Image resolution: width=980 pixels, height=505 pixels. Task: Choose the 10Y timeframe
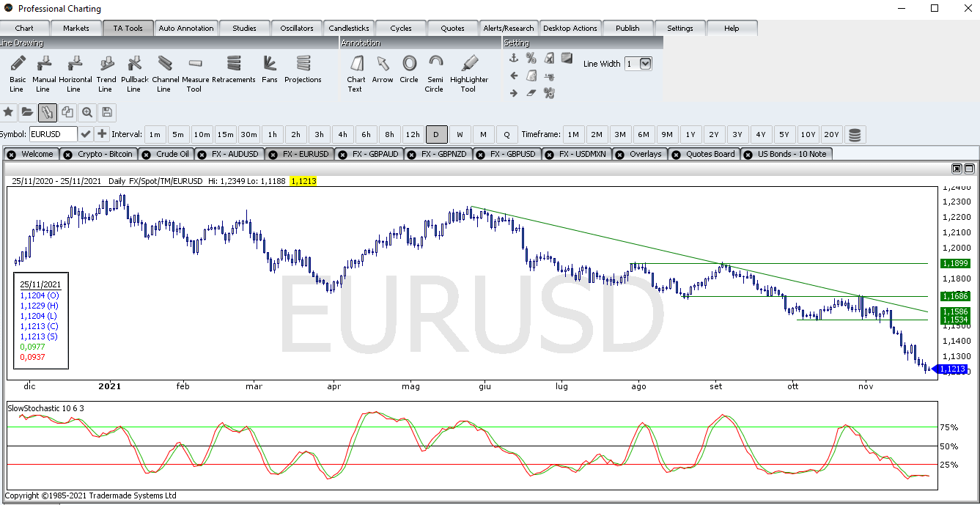pos(808,134)
